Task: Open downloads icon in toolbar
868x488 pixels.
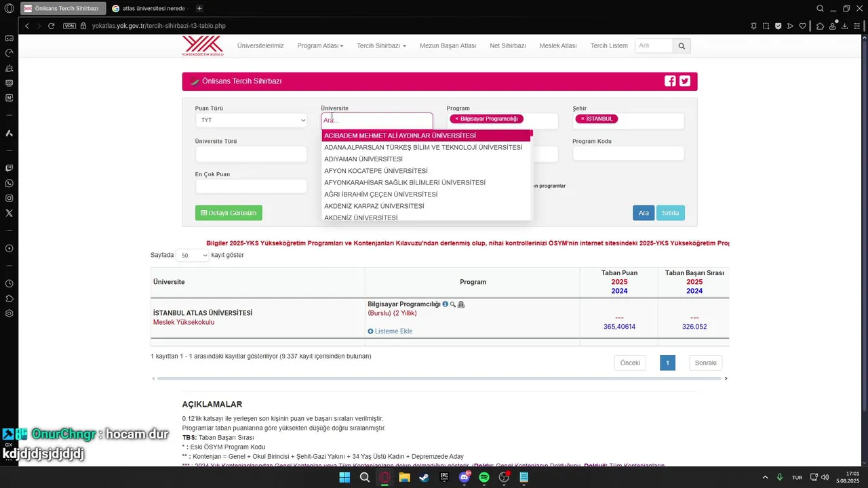Action: pos(845,26)
